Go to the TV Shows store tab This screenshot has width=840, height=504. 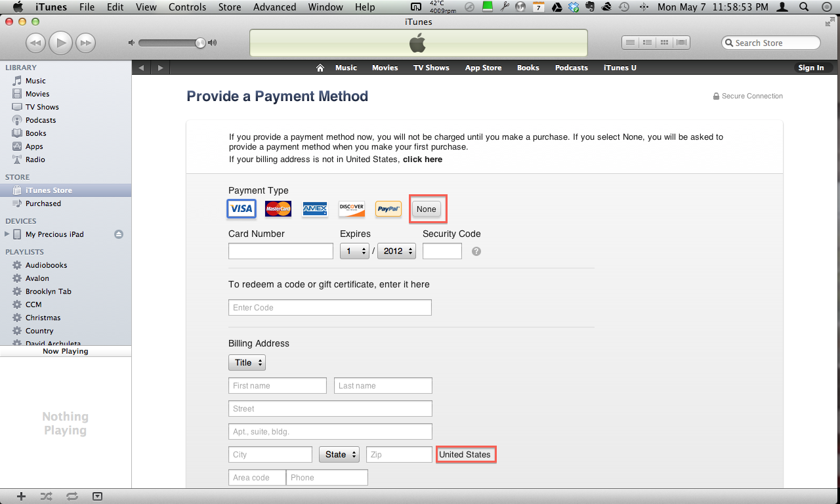click(x=431, y=68)
